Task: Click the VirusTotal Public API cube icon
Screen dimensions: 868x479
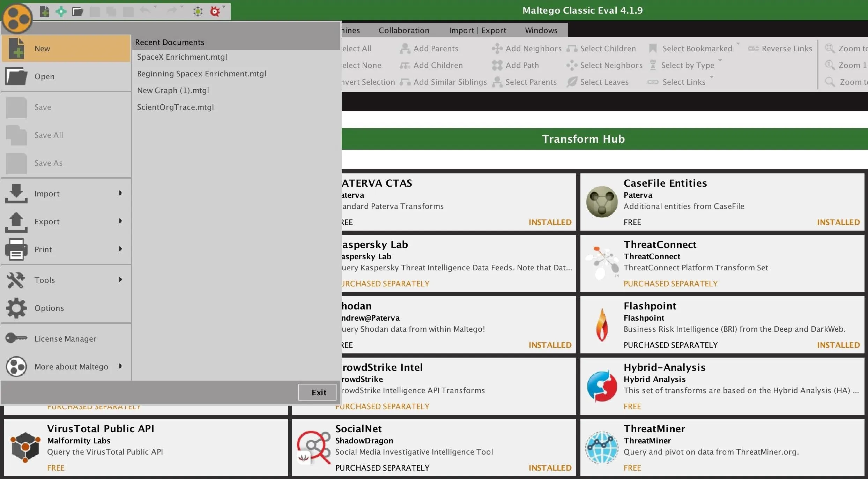Action: (25, 447)
